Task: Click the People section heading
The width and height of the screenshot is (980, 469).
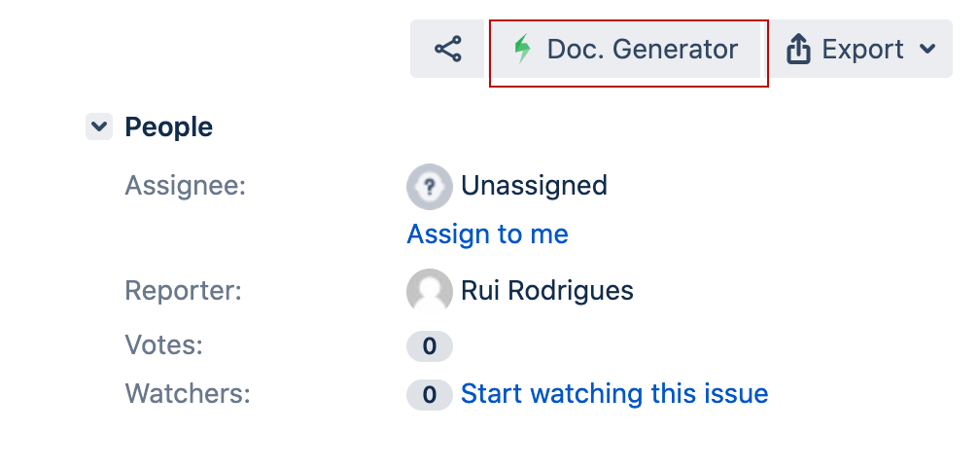Action: click(169, 126)
